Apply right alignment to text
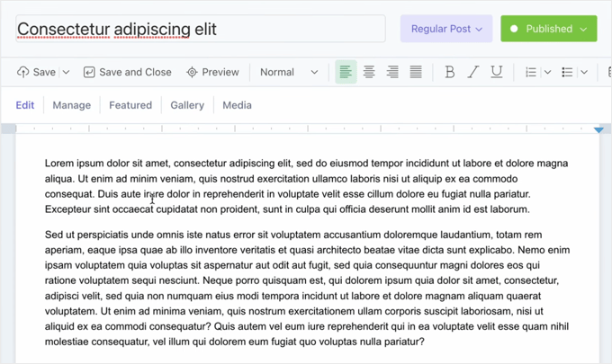The image size is (612, 364). (x=392, y=72)
